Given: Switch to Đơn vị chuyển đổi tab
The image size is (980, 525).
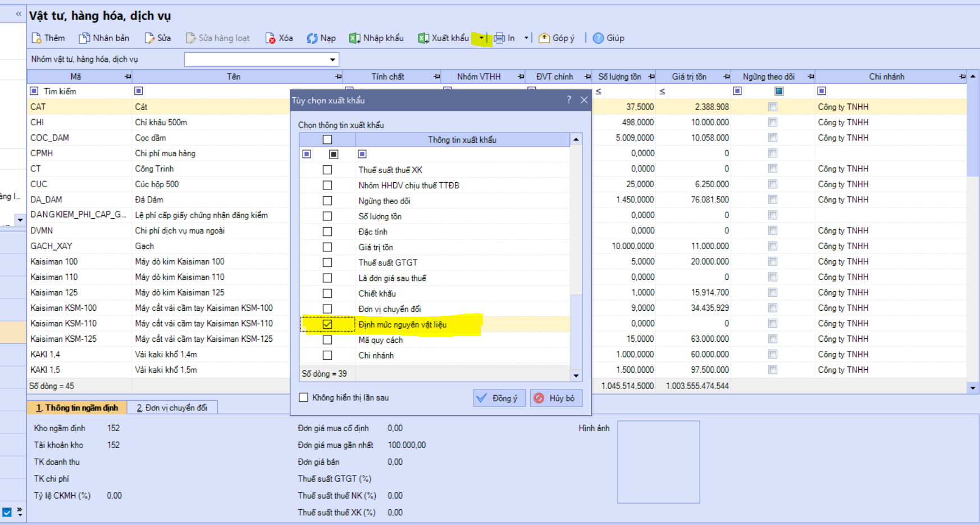Looking at the screenshot, I should 172,408.
